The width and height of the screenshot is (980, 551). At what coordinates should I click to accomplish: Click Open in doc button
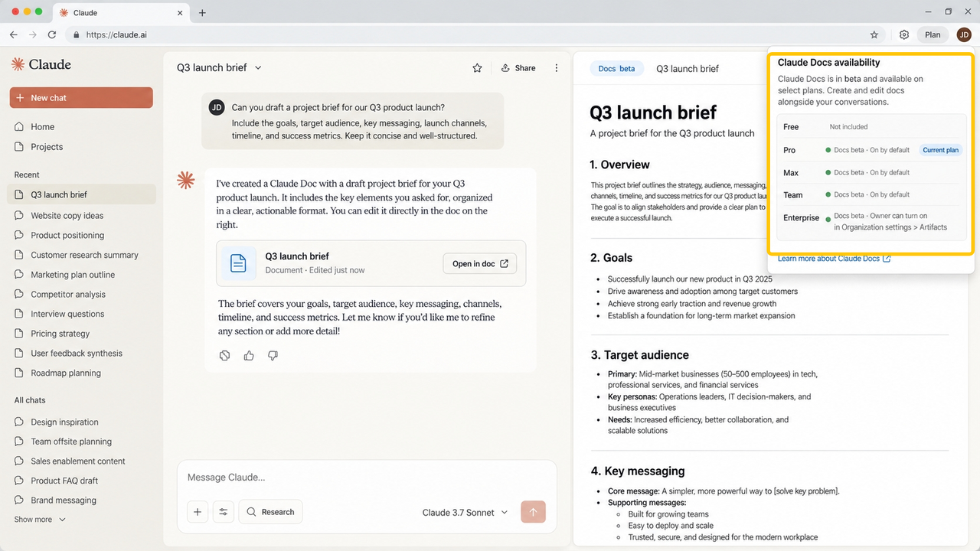(480, 264)
